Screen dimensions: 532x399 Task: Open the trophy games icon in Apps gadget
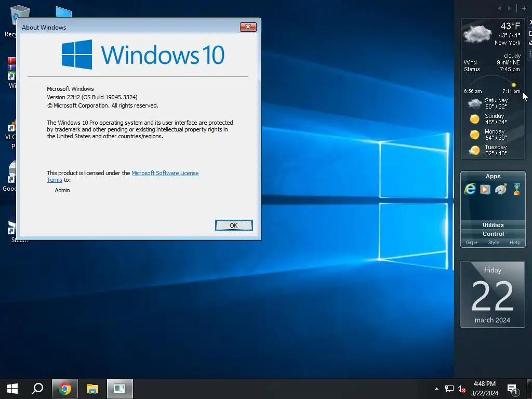(x=517, y=189)
